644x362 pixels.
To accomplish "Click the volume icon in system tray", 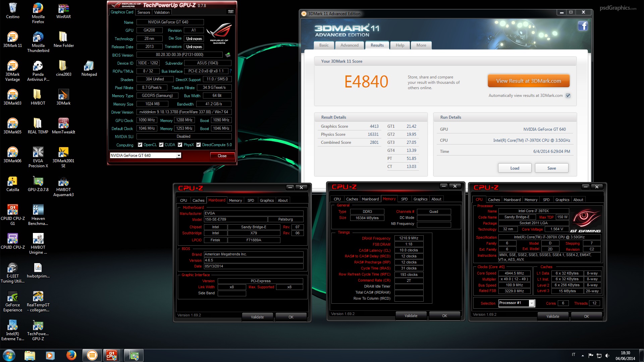I will point(607,355).
